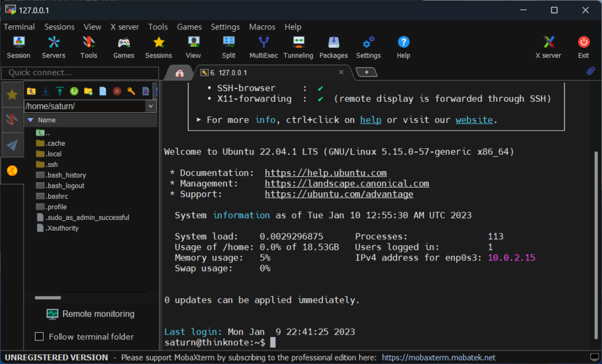
Task: Click the View toolbar icon
Action: [193, 47]
